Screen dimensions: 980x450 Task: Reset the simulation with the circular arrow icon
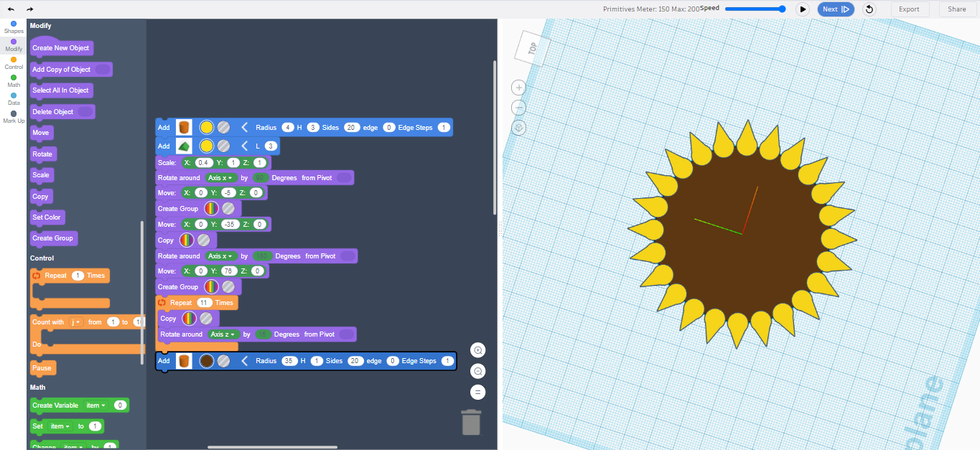point(869,9)
